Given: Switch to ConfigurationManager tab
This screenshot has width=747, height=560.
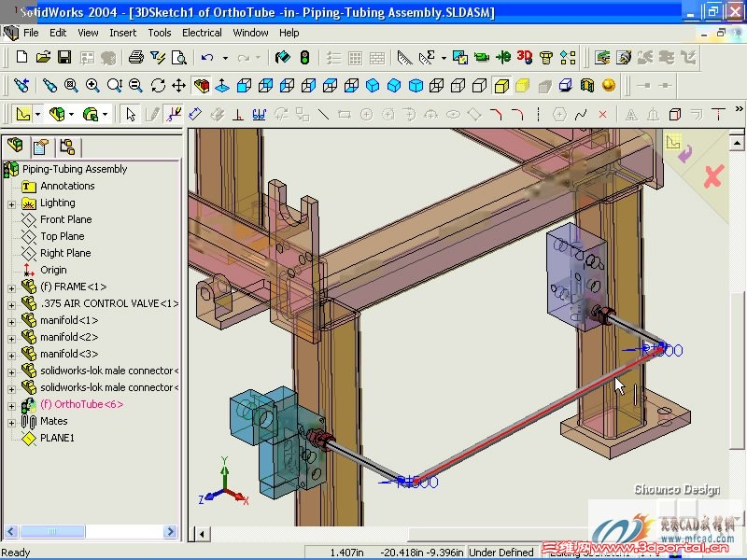Looking at the screenshot, I should pyautogui.click(x=67, y=147).
